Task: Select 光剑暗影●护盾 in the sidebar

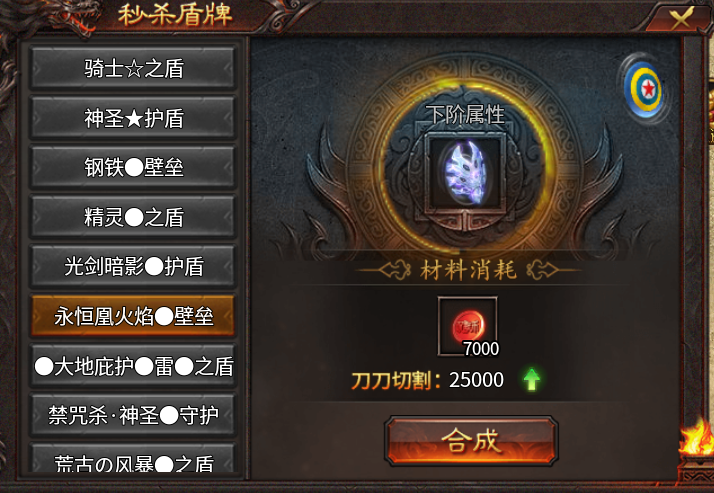Action: 133,266
